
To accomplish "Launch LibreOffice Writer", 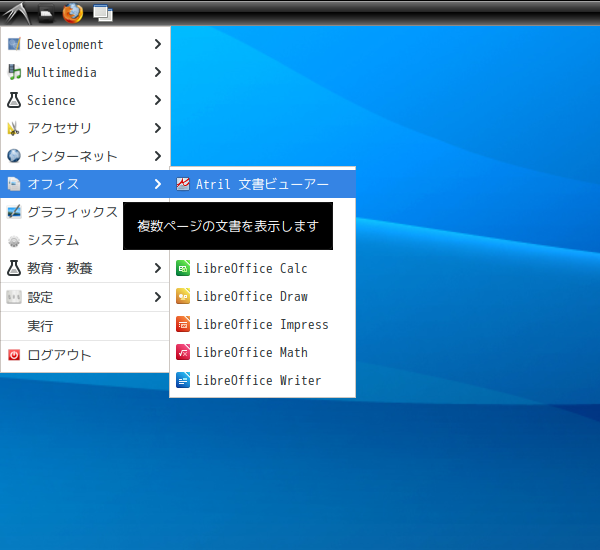I will (x=262, y=380).
